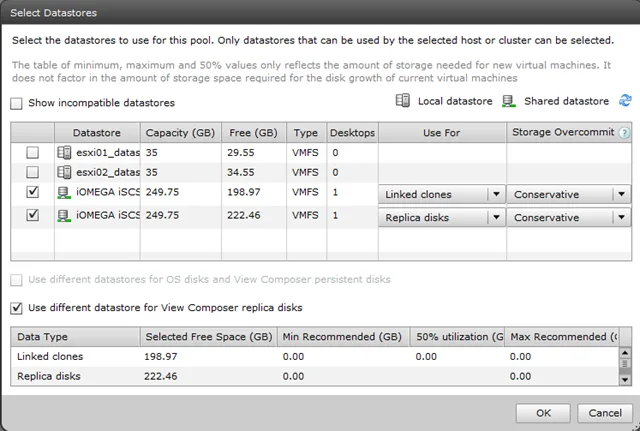Click the Local datastore legend icon
The height and width of the screenshot is (431, 640).
402,100
